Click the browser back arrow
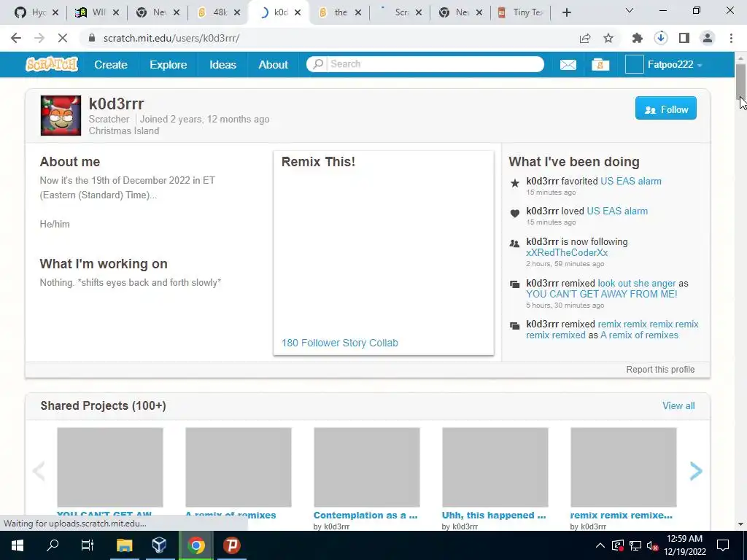The image size is (747, 560). (x=16, y=38)
